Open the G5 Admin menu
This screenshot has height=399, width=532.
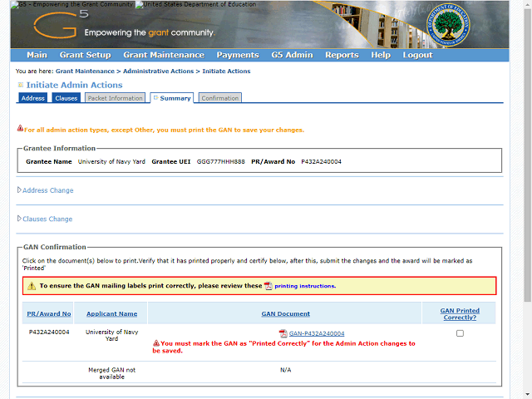click(292, 55)
